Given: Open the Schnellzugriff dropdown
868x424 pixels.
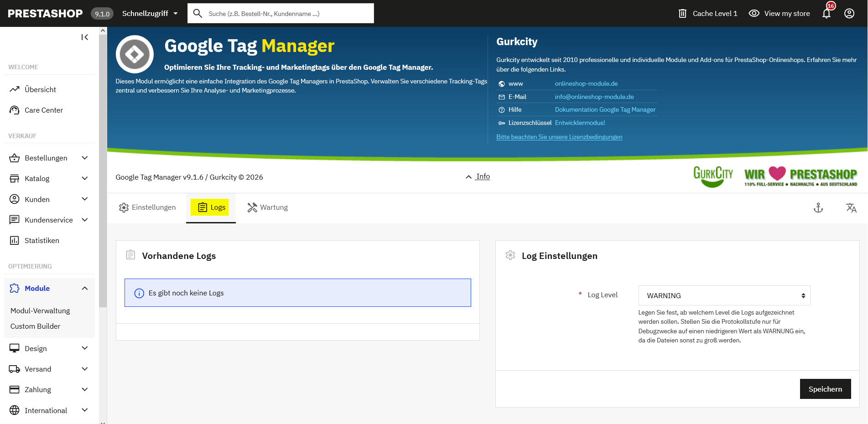Looking at the screenshot, I should [150, 14].
